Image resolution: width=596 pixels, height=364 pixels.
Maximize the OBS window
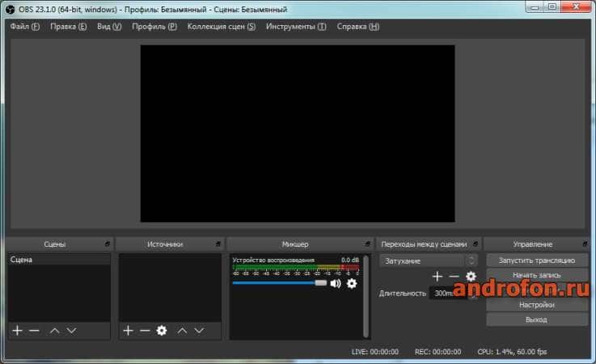coord(552,6)
